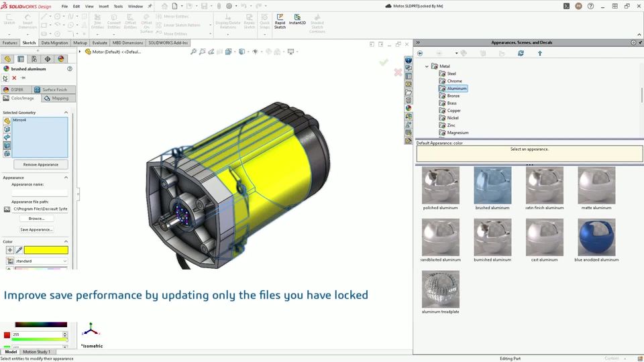Open help for brushed aluminum appearance
The image size is (644, 362).
[70, 69]
